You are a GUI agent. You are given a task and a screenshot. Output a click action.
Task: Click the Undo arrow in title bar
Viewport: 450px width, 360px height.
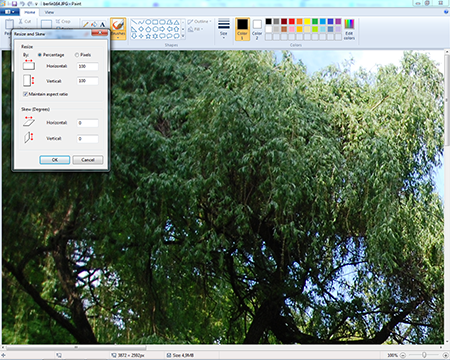click(23, 4)
